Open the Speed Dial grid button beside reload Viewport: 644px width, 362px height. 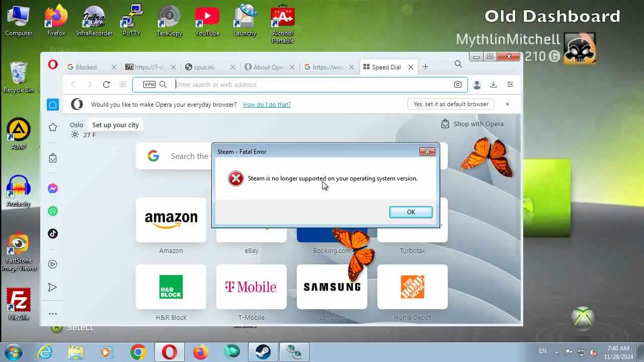(x=123, y=84)
